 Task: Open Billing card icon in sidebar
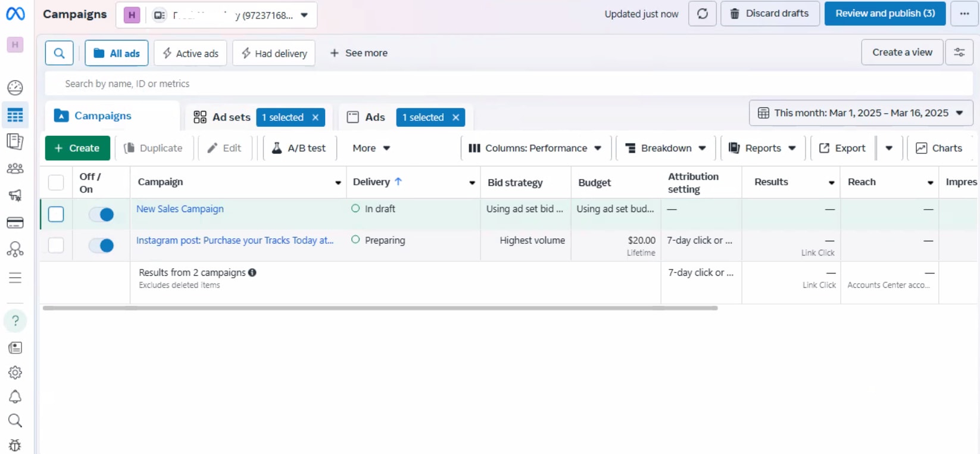[15, 223]
